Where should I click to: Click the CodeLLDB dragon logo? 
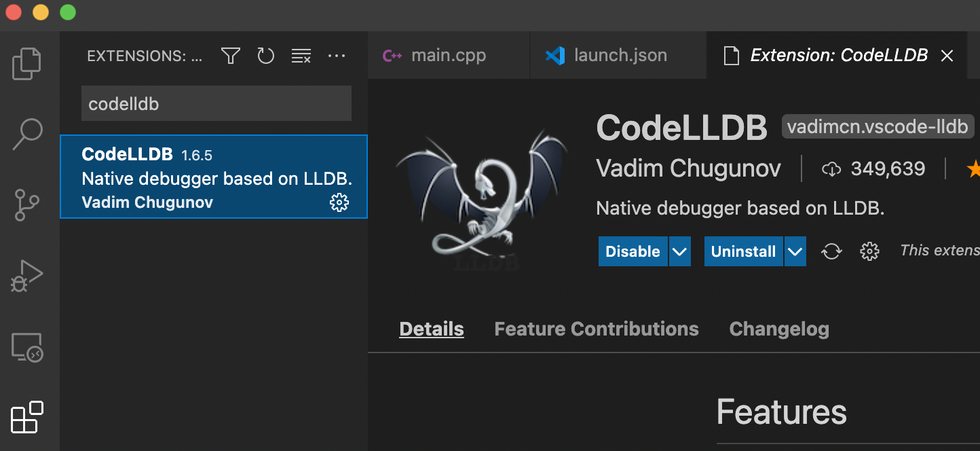point(482,200)
